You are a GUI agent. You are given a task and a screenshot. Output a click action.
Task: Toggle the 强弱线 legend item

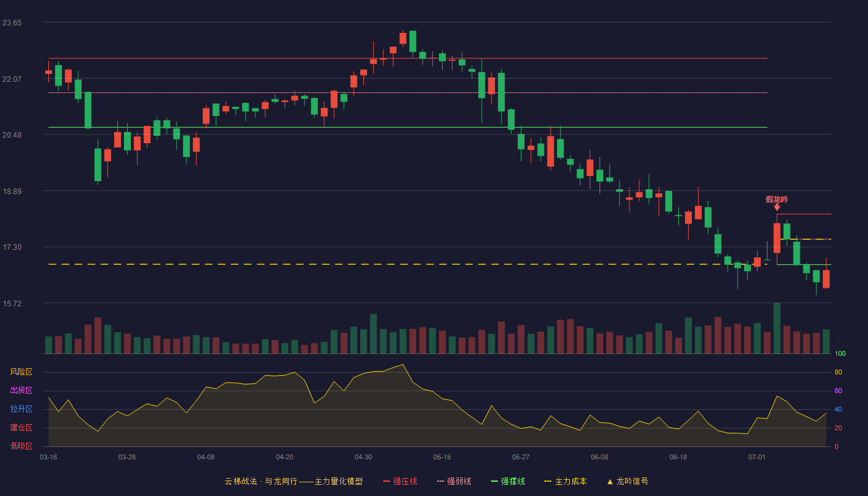pyautogui.click(x=454, y=481)
